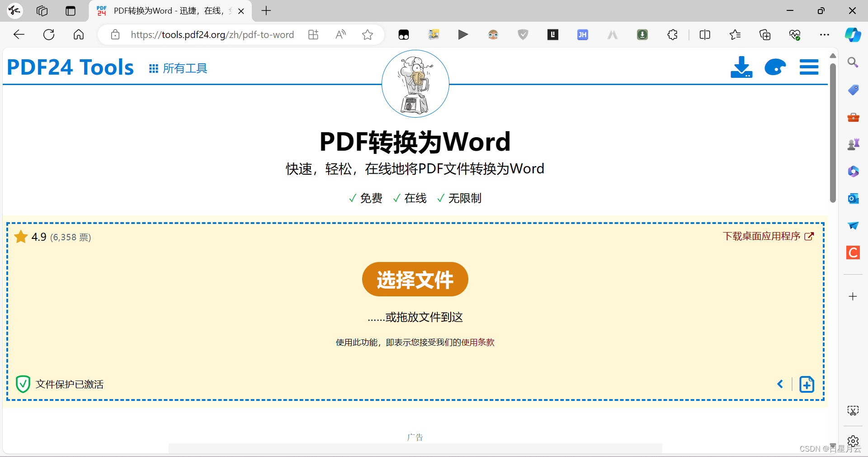Viewport: 868px width, 457px height.
Task: Click the 文件保护已激活 shield indicator
Action: point(60,384)
